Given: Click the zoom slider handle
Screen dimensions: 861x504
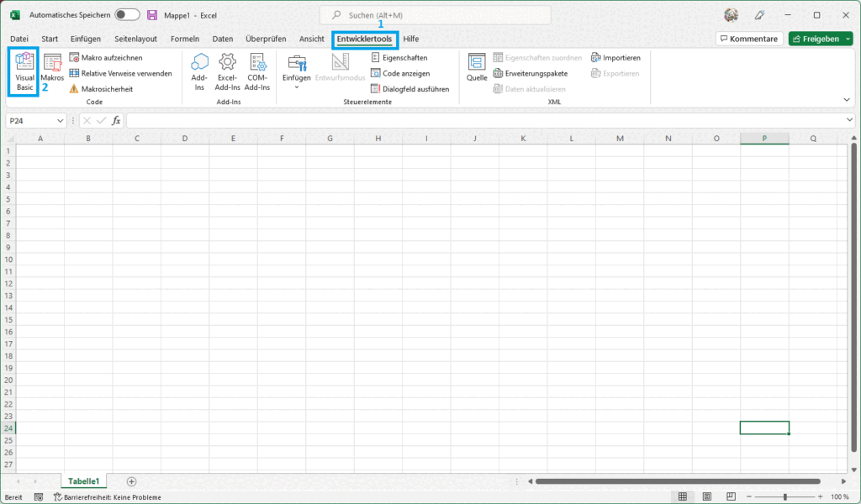Looking at the screenshot, I should [784, 497].
